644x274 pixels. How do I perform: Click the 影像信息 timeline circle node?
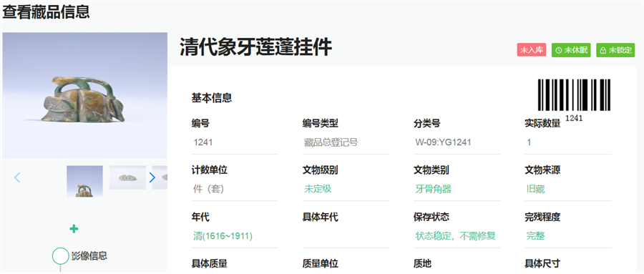coord(60,256)
